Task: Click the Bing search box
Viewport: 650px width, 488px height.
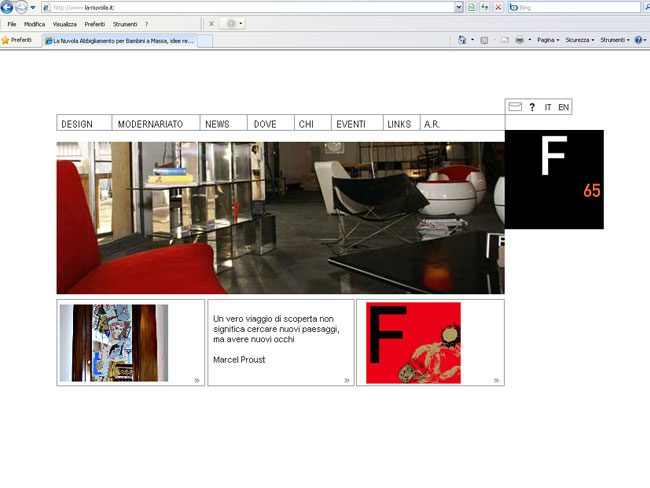Action: 575,7
